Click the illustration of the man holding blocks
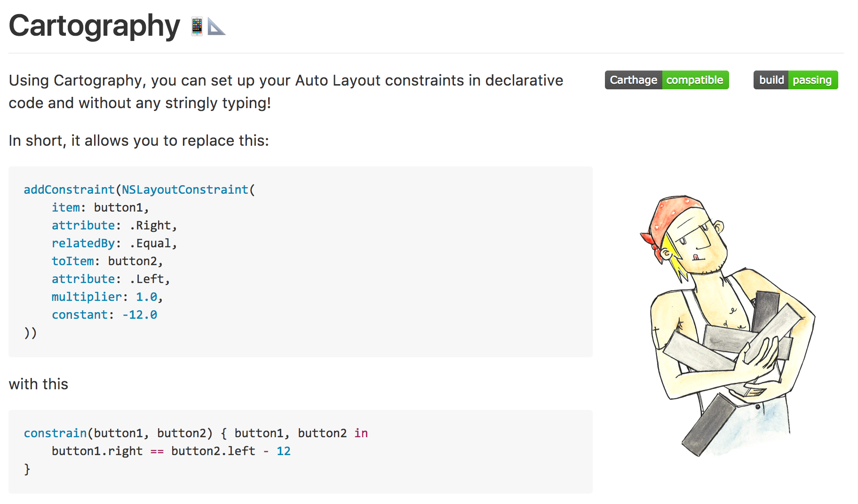This screenshot has width=858, height=504. coord(728,325)
